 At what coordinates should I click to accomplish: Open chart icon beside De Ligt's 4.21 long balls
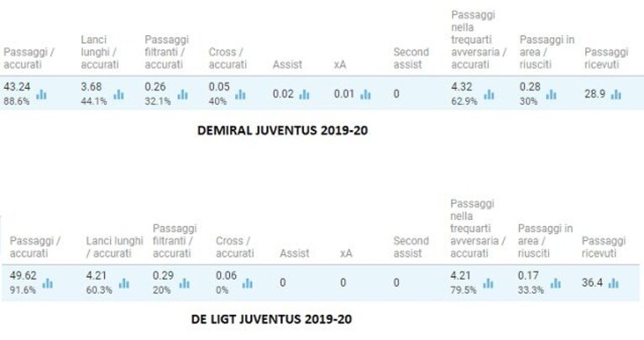pos(124,284)
